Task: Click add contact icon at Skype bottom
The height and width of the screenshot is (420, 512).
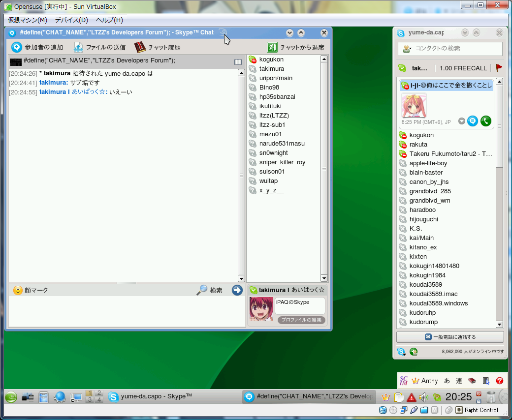Action: [414, 352]
